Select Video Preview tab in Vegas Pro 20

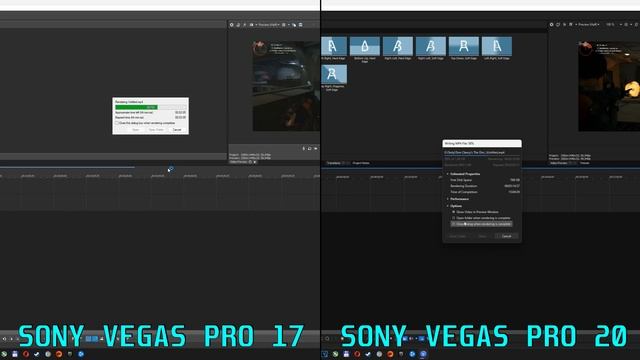(559, 163)
